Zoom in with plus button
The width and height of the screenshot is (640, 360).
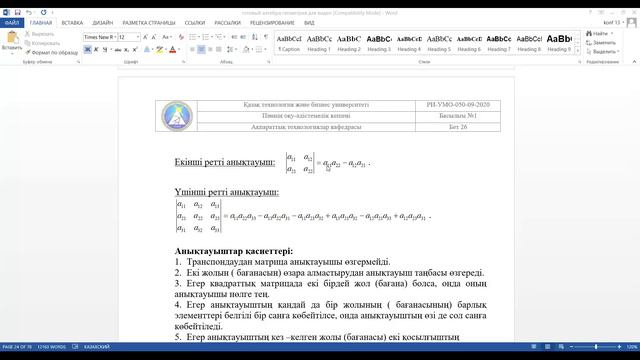(619, 347)
